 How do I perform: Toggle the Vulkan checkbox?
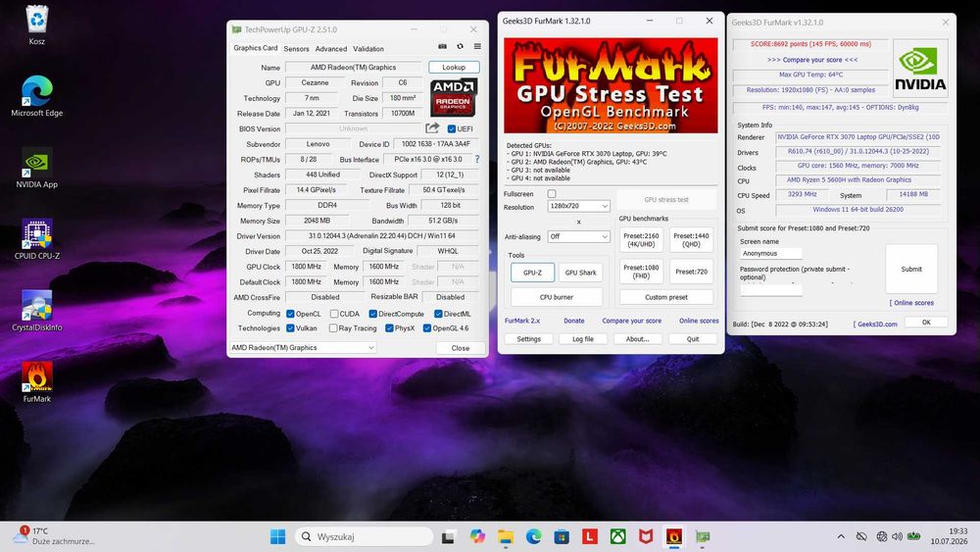pyautogui.click(x=290, y=328)
